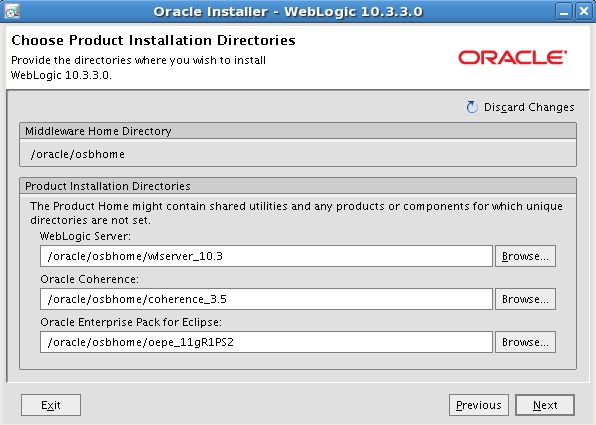This screenshot has width=596, height=425.
Task: Click the Discard Changes refresh icon
Action: [x=472, y=107]
